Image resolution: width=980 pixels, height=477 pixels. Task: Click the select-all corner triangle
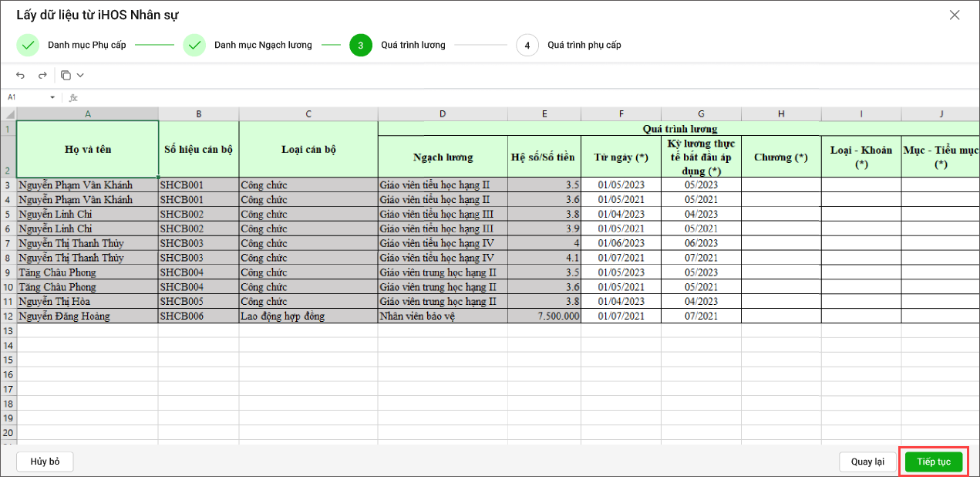pyautogui.click(x=8, y=114)
